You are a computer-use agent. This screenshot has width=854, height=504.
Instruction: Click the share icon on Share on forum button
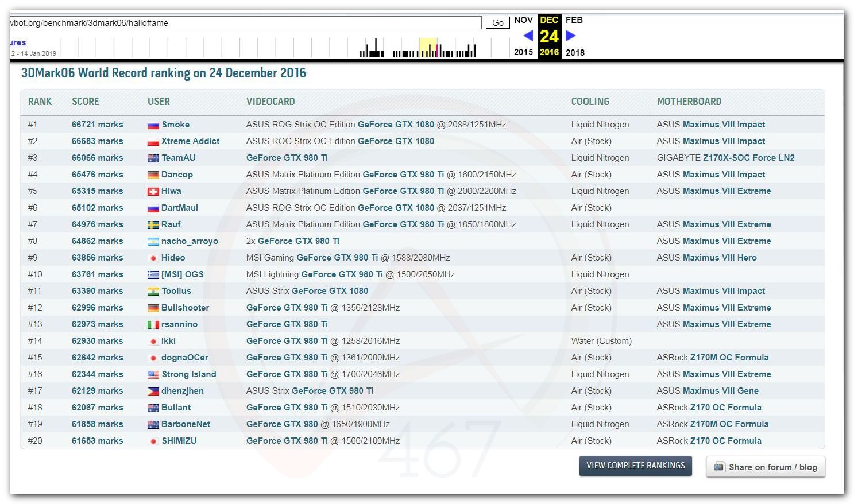(x=719, y=467)
